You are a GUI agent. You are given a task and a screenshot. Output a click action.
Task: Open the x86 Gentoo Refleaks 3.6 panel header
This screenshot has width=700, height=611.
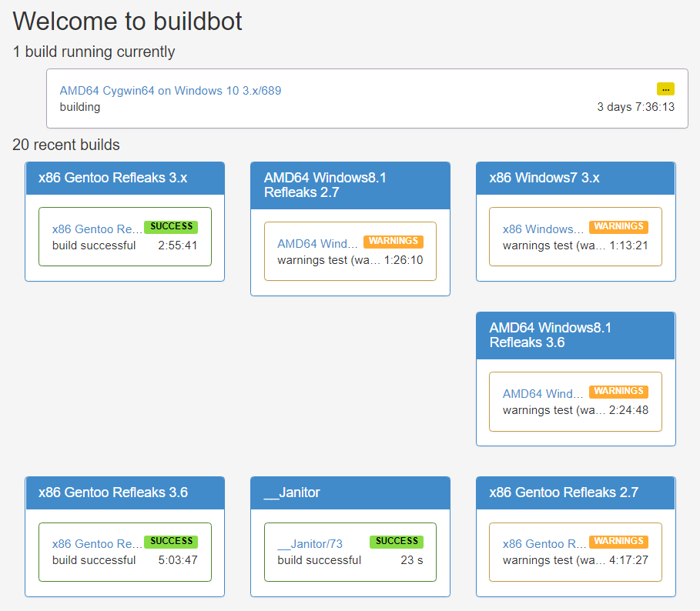(125, 492)
